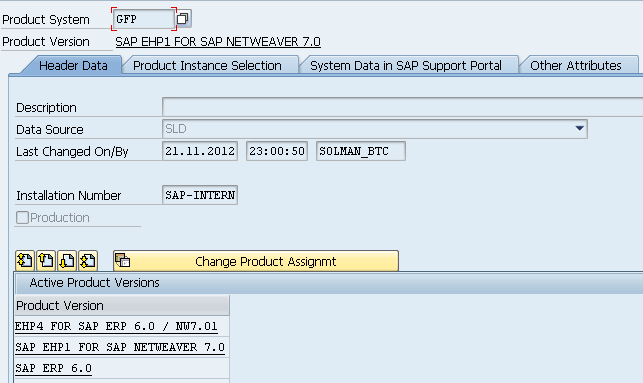Open SAP ERP 6.0 product version link

pyautogui.click(x=53, y=368)
